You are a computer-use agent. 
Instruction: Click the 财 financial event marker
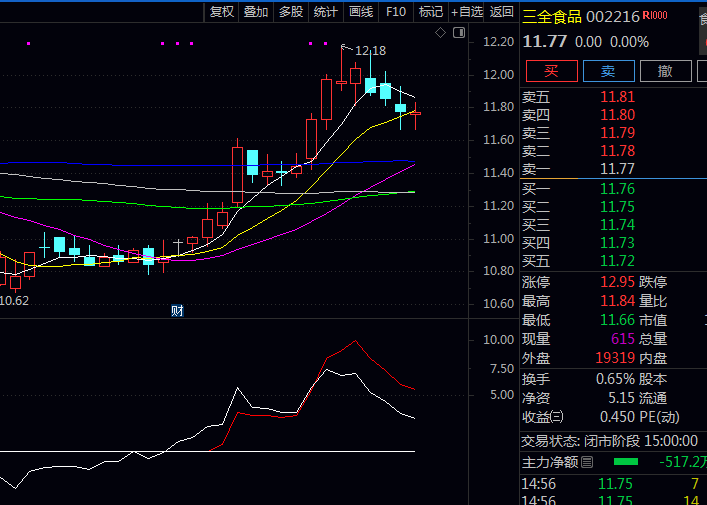click(x=177, y=311)
